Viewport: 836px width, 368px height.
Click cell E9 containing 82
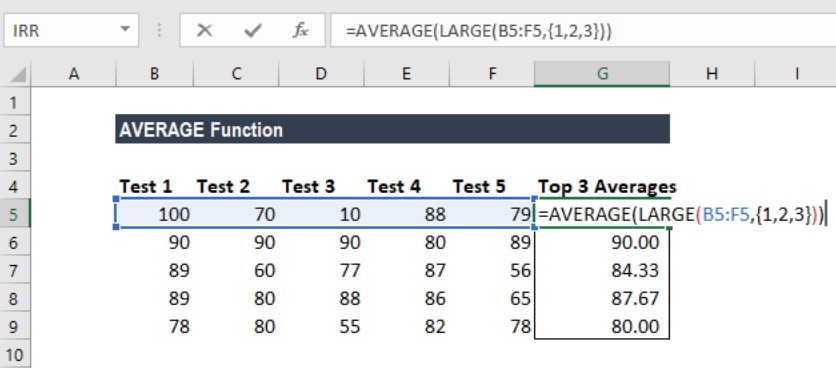pos(406,326)
